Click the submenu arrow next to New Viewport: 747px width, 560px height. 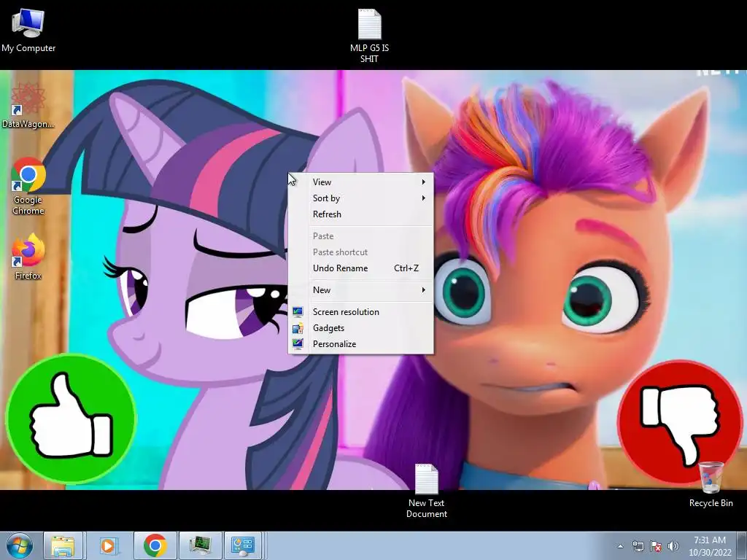[423, 290]
